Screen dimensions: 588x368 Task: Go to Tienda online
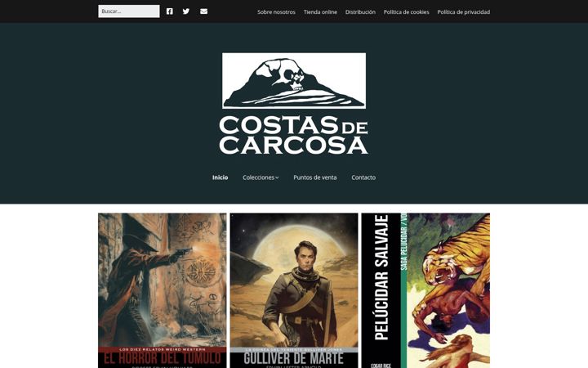click(320, 12)
